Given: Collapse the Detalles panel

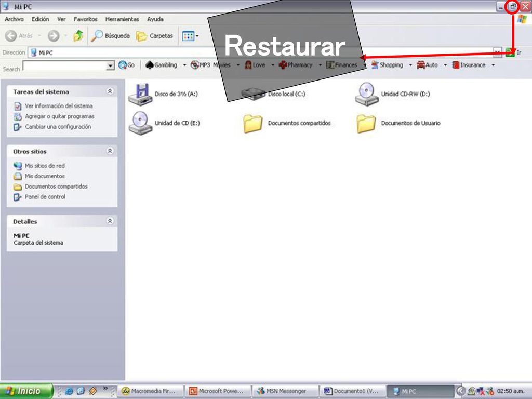Looking at the screenshot, I should click(x=110, y=221).
